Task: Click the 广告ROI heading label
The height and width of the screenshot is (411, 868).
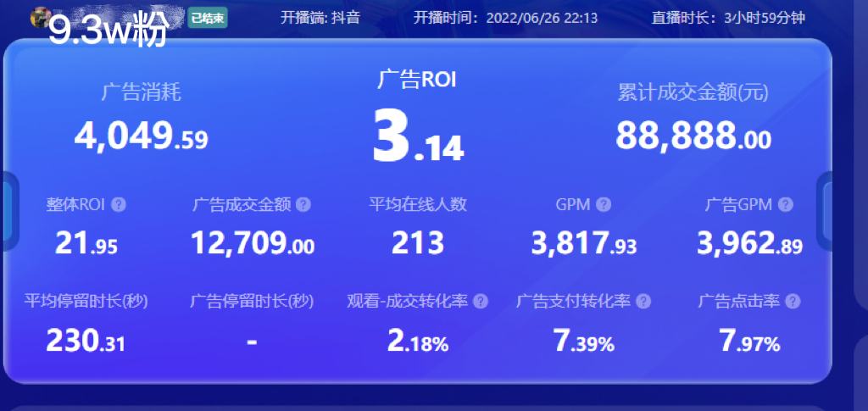Action: [x=417, y=80]
